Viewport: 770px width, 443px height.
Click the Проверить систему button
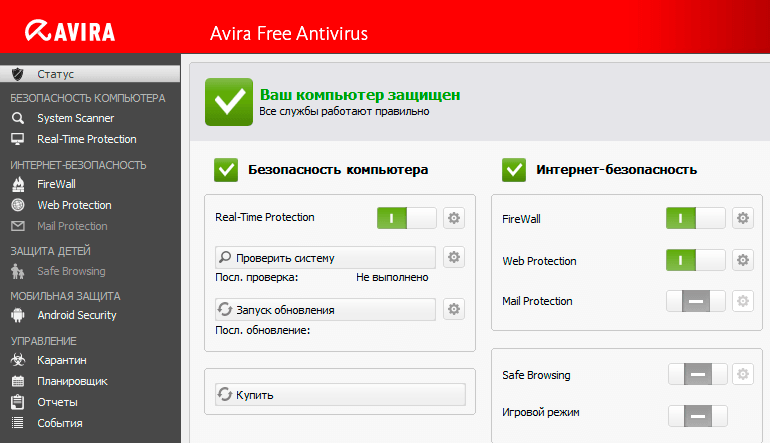coord(326,258)
